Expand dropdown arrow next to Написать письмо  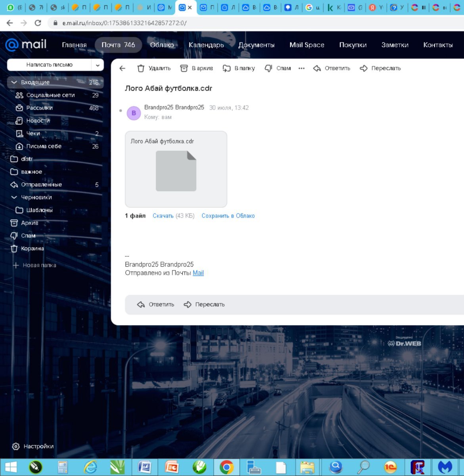coord(97,65)
